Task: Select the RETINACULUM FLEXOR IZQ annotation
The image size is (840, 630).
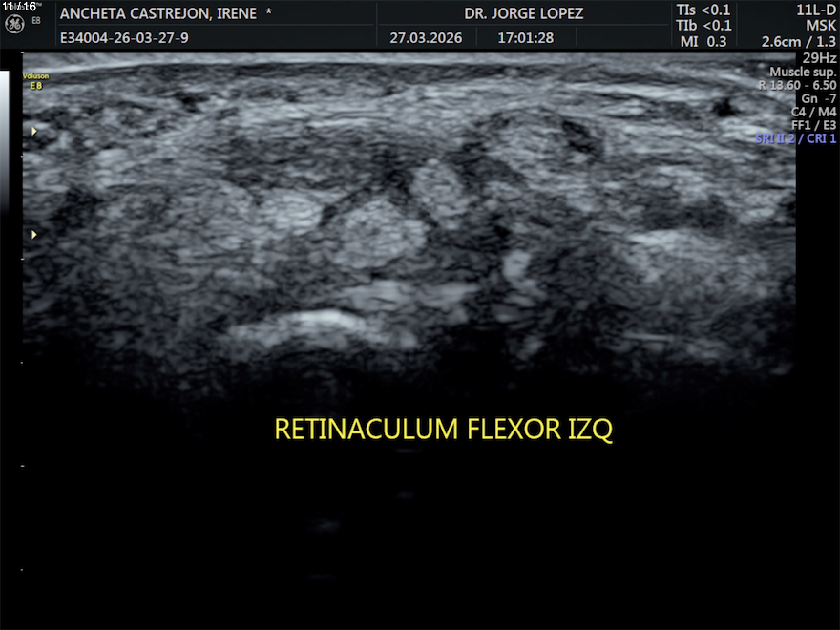Action: coord(443,429)
